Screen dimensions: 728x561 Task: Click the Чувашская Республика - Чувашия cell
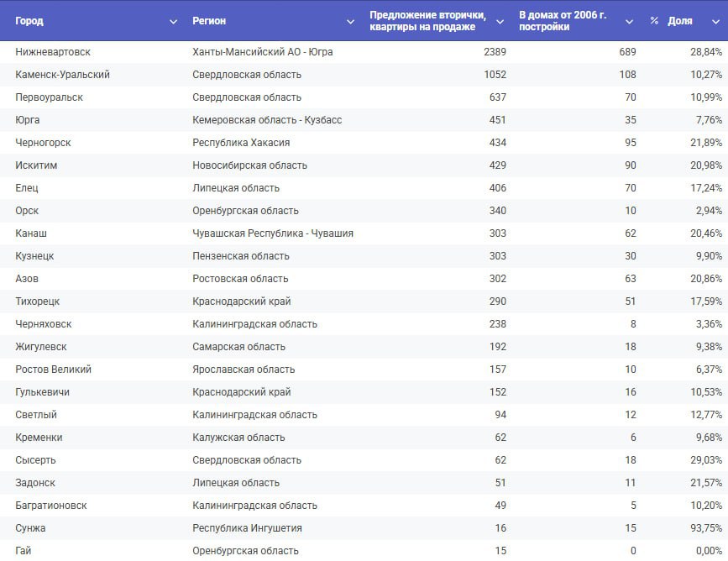pyautogui.click(x=273, y=233)
